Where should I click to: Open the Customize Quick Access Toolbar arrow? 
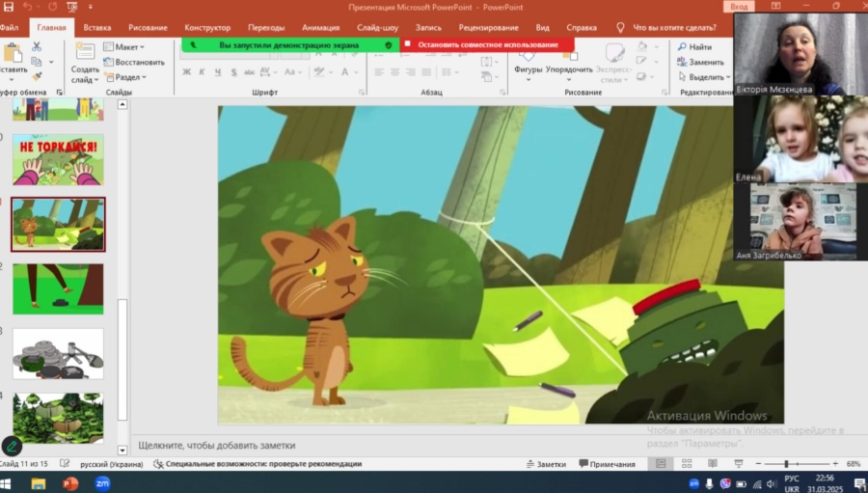[91, 7]
